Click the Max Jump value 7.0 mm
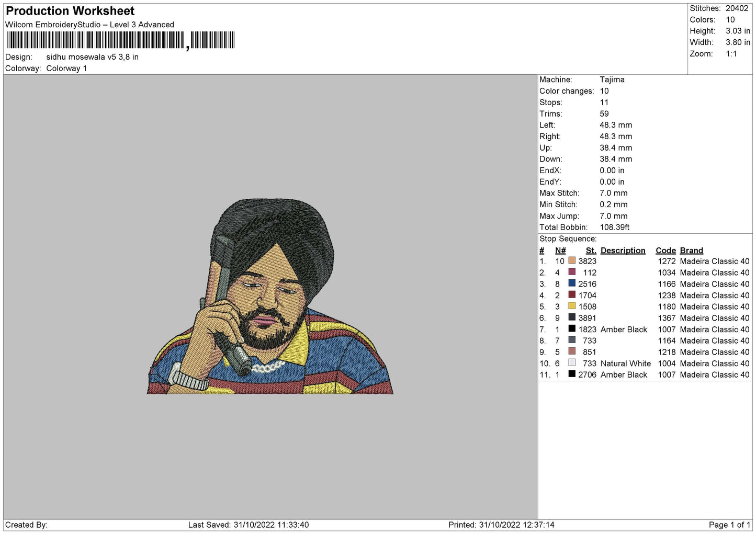The height and width of the screenshot is (534, 756). (x=614, y=216)
